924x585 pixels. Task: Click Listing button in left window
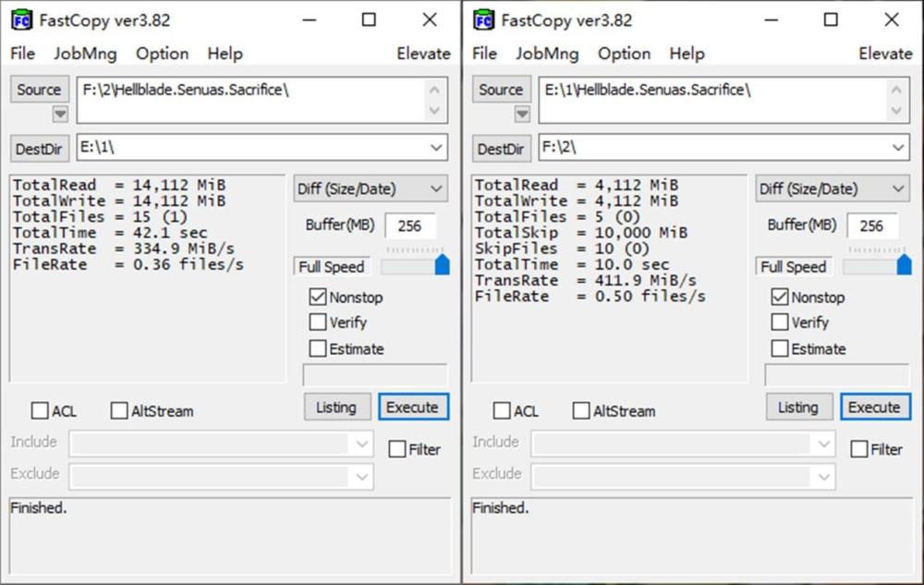[337, 407]
